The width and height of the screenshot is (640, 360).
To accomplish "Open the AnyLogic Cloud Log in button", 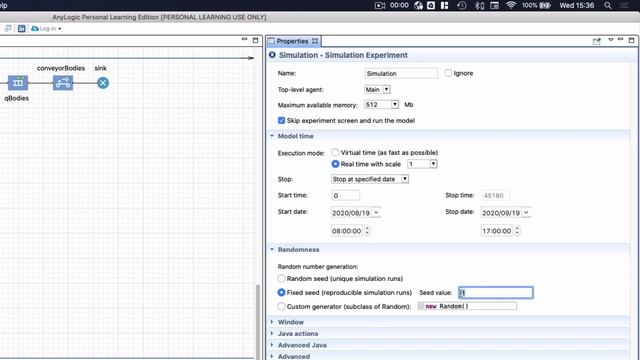I will tap(43, 29).
